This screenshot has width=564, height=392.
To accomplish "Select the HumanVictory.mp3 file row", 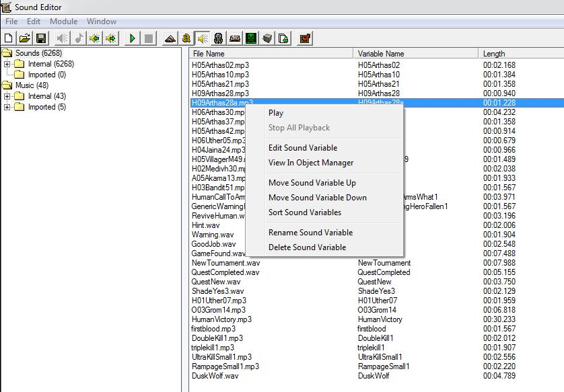I will [377, 319].
